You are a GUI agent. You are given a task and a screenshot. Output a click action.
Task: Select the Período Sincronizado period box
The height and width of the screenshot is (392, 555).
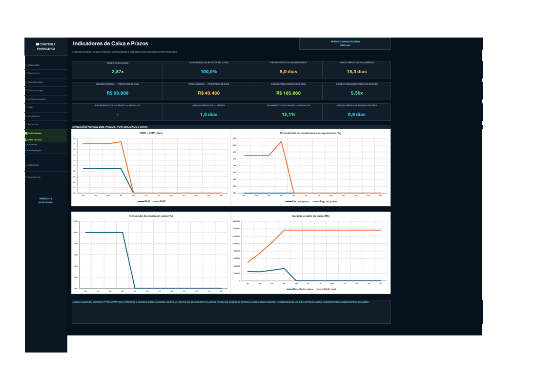click(345, 43)
